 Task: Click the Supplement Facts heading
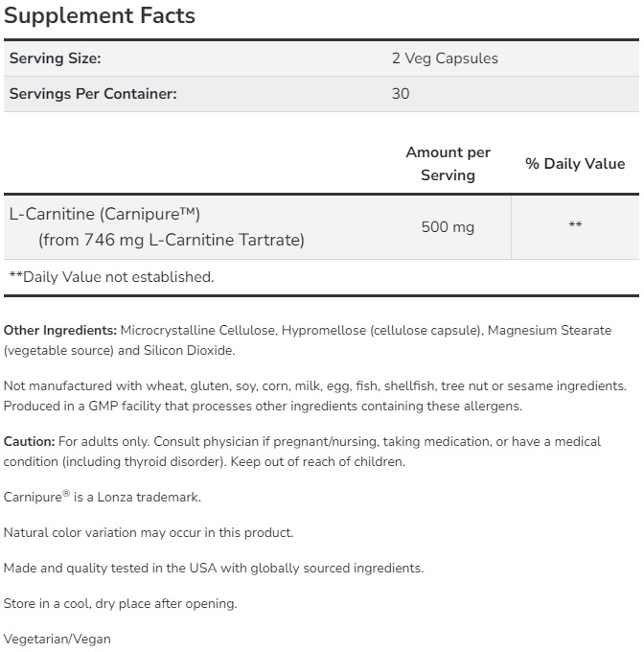pos(100,15)
